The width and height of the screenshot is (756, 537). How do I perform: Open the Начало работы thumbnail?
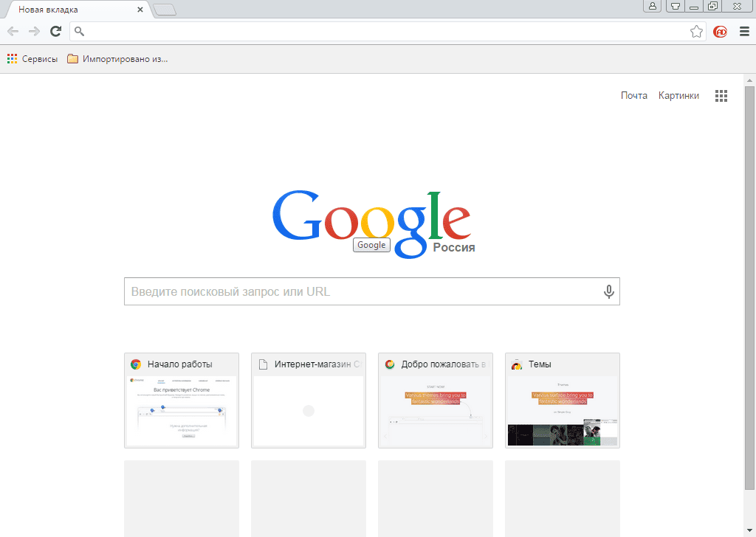pyautogui.click(x=182, y=401)
